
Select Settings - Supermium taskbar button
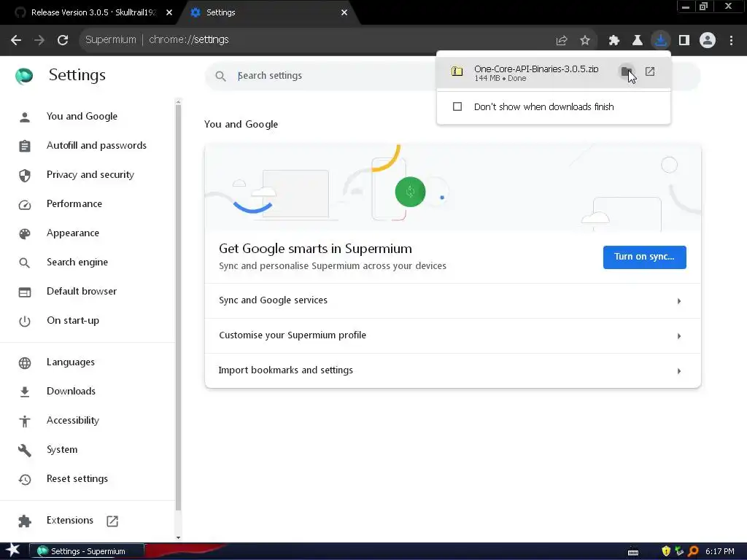[88, 551]
